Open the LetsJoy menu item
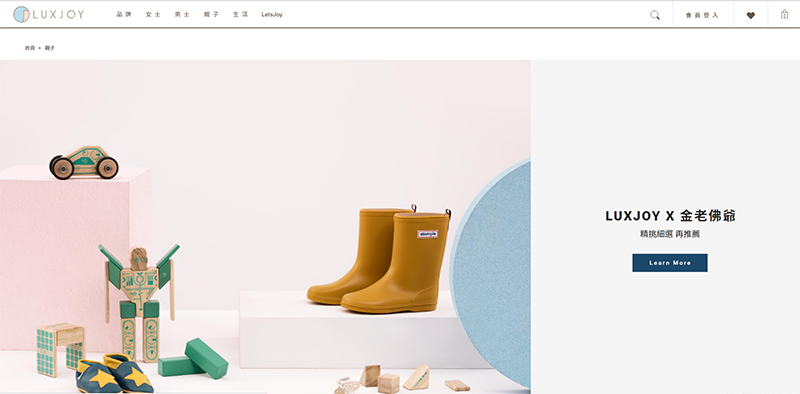The image size is (800, 394). pyautogui.click(x=272, y=15)
